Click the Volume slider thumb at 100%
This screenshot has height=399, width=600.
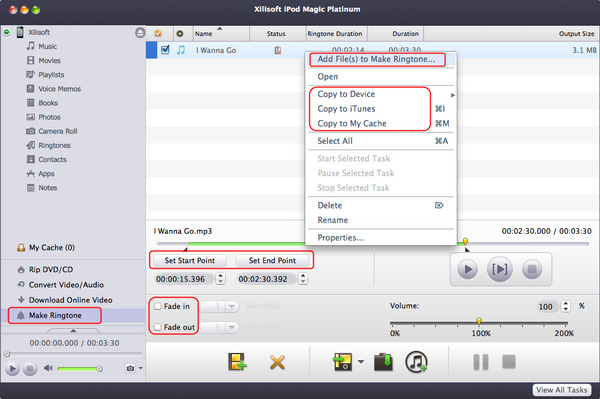(479, 321)
